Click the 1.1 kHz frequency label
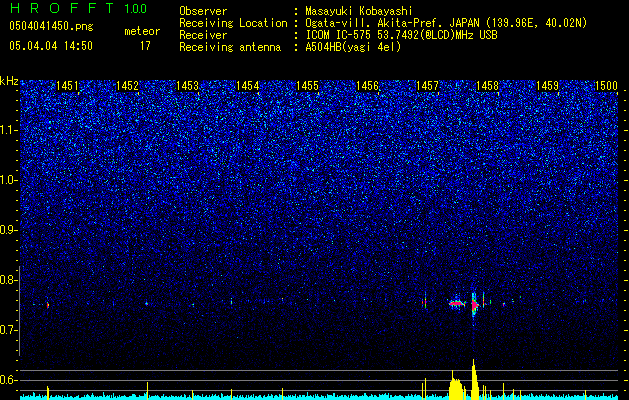629x400 pixels. (8, 130)
